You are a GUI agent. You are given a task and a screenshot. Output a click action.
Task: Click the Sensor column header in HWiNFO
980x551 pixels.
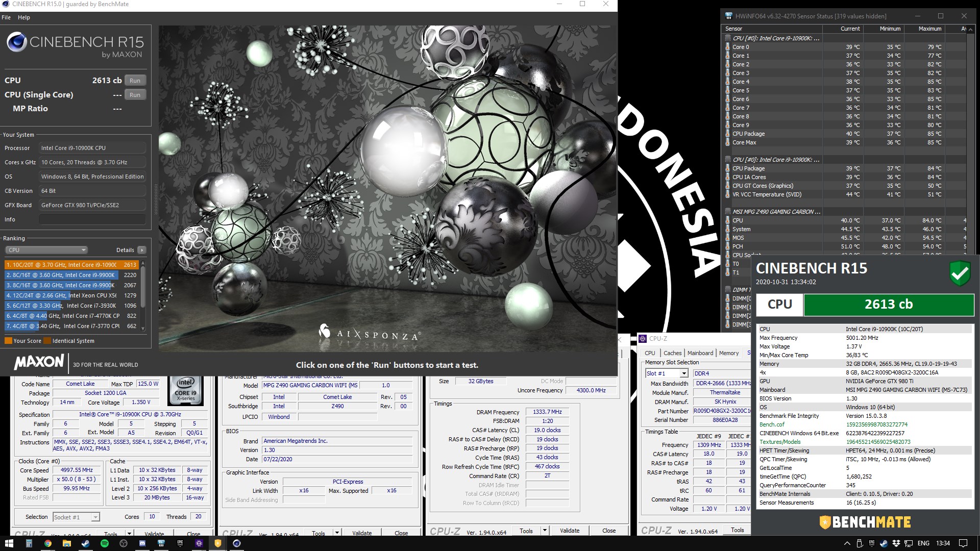[x=772, y=29]
